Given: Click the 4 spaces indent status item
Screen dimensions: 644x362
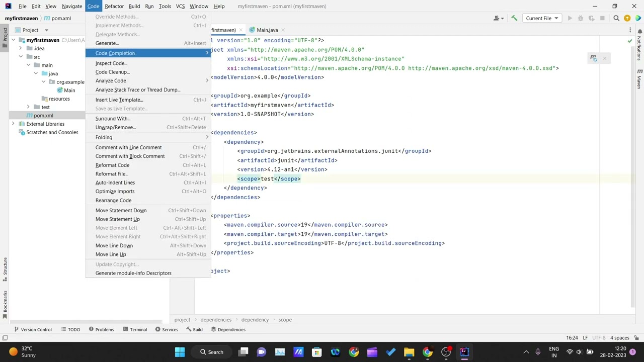Looking at the screenshot, I should pos(619,338).
